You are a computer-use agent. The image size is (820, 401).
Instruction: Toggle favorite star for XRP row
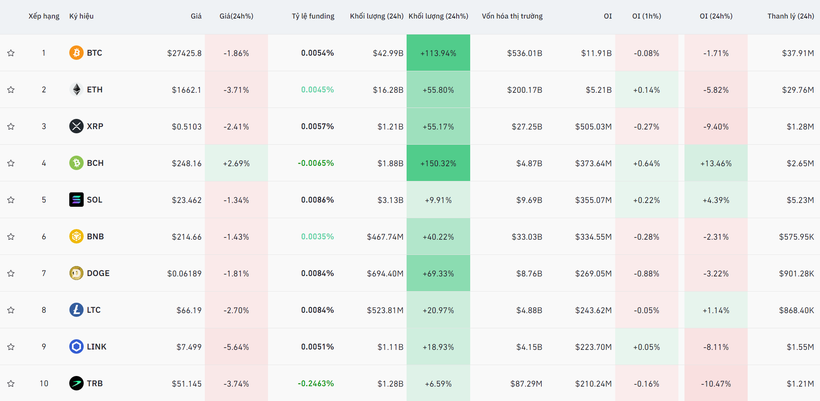(11, 126)
